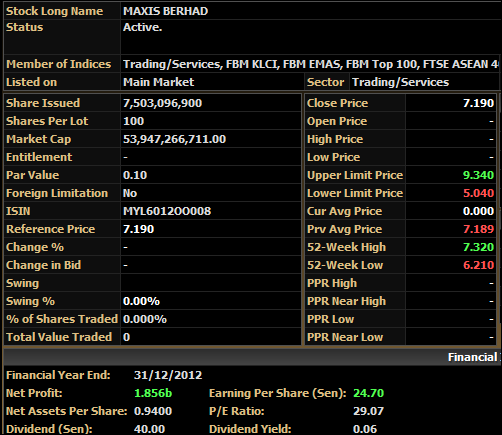Select Cur Avg Price 0.000
The image size is (502, 435).
(478, 211)
